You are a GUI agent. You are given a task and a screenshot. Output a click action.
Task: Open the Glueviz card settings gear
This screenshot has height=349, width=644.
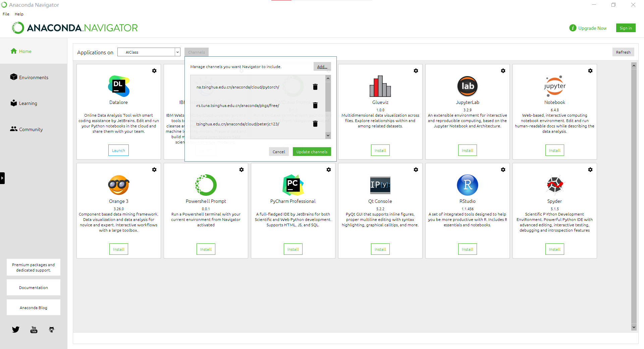[x=416, y=71]
